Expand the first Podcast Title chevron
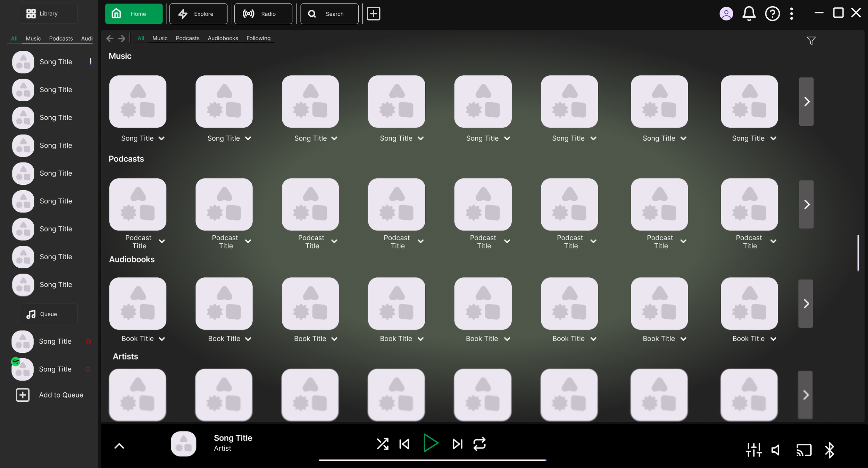 tap(162, 241)
